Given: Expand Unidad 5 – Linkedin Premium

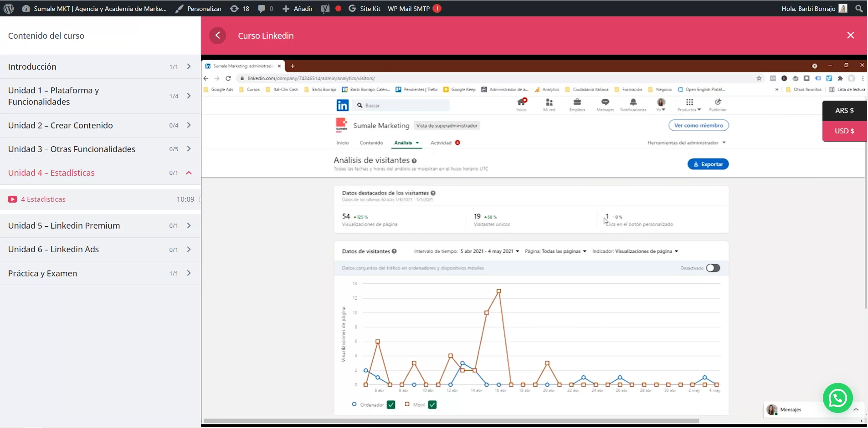Looking at the screenshot, I should tap(100, 225).
